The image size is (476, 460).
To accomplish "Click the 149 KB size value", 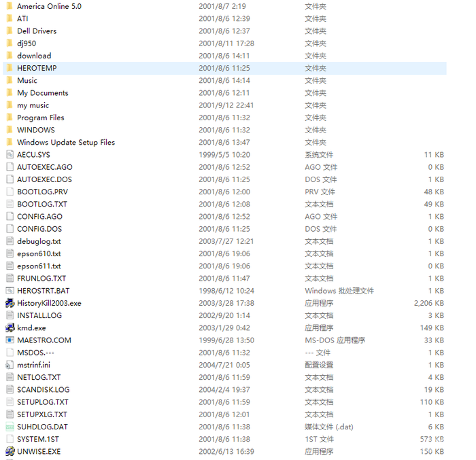I will [432, 328].
